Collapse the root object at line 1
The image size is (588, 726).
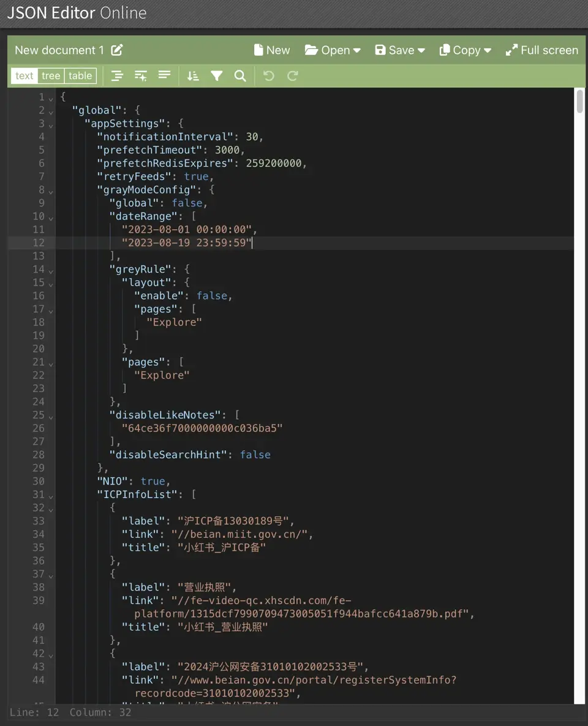pyautogui.click(x=51, y=99)
